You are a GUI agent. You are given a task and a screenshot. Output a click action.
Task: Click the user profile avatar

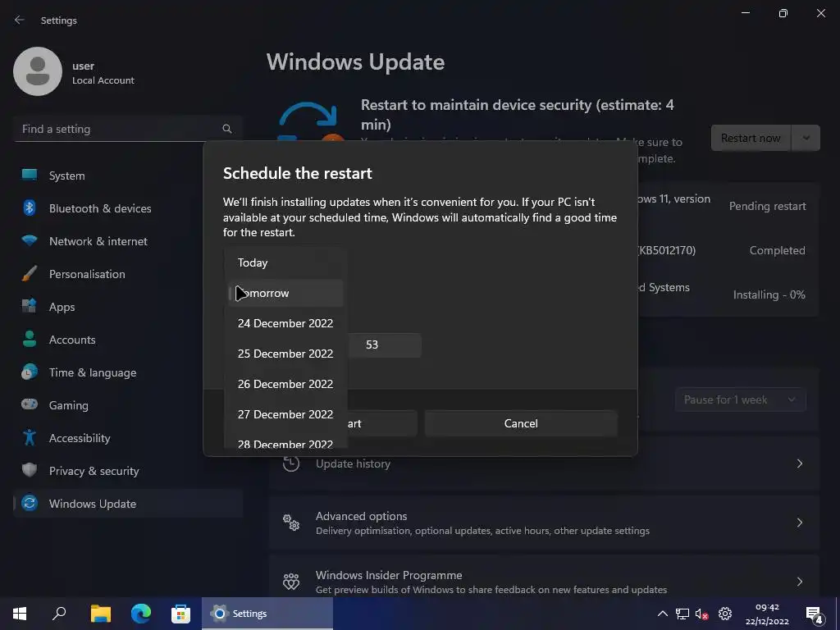point(38,71)
